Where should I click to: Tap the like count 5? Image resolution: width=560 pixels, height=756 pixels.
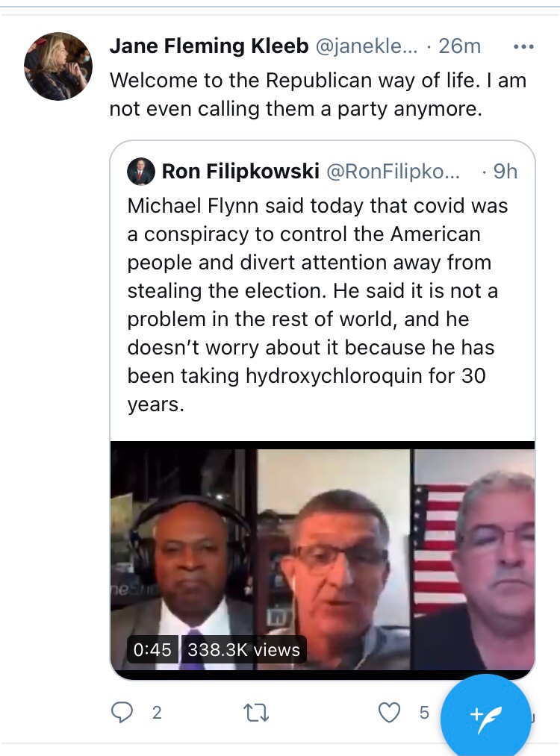click(x=424, y=713)
